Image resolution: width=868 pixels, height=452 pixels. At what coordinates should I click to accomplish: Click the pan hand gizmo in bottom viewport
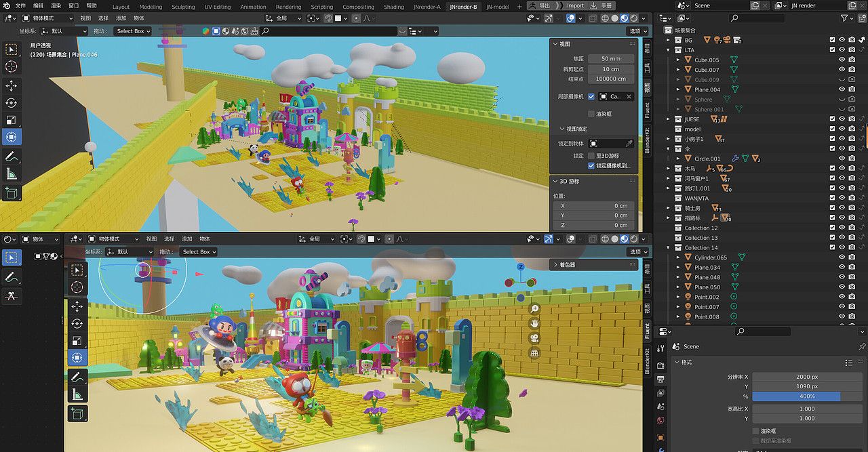pos(534,324)
